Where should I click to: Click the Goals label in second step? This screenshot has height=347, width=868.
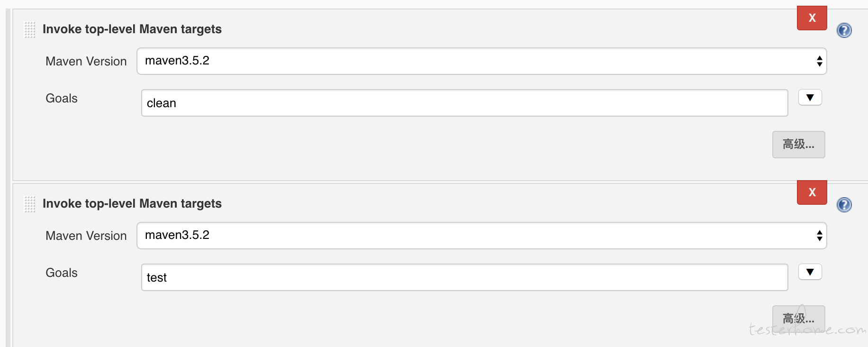(x=62, y=273)
